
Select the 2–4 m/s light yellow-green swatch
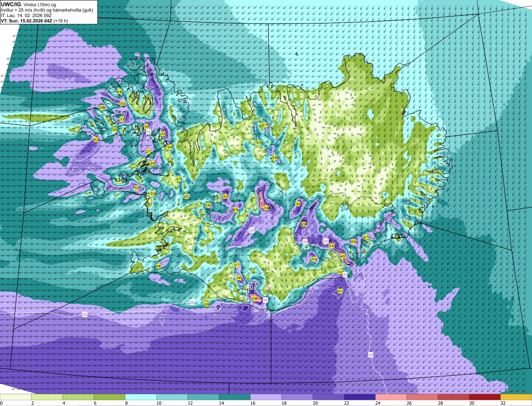click(x=47, y=397)
